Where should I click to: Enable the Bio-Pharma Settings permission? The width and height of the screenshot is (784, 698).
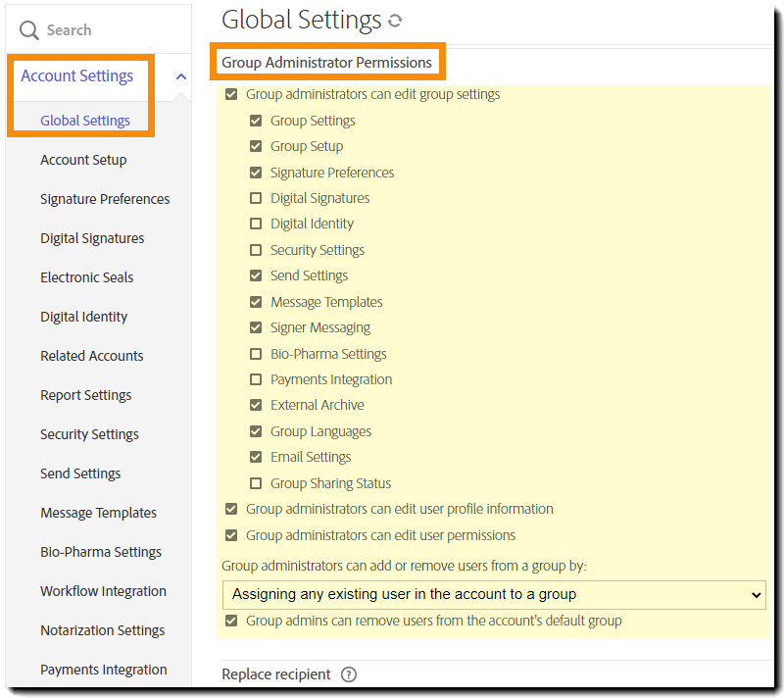click(256, 353)
